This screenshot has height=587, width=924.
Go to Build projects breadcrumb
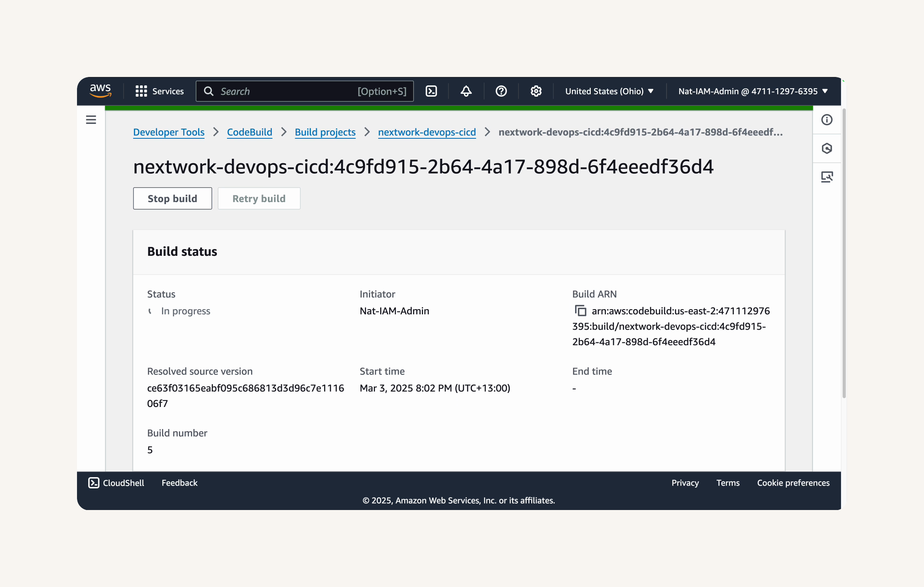click(x=325, y=132)
